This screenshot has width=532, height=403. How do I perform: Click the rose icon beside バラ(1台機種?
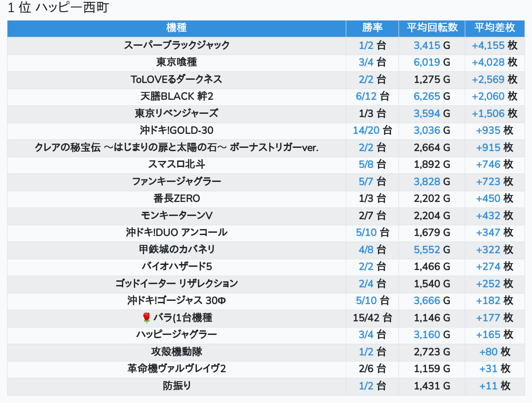(x=146, y=318)
